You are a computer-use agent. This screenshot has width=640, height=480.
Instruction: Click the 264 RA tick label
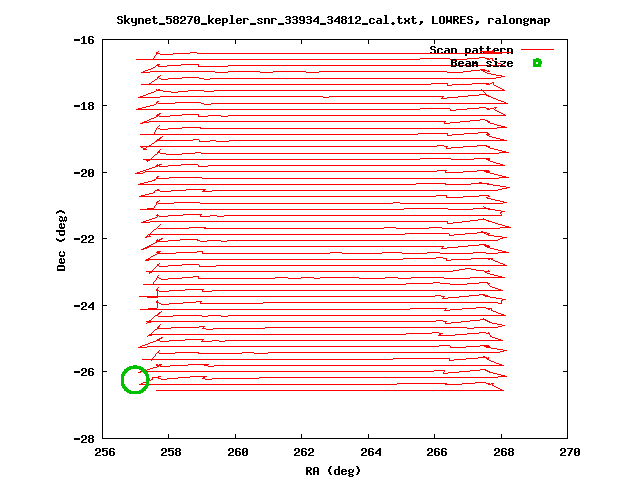(371, 452)
